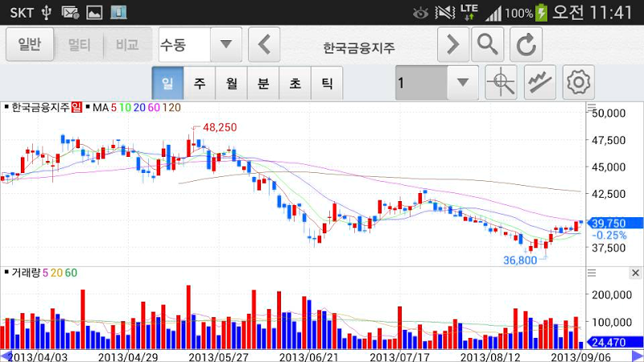Tap the LTE signal status icon
Viewport: 644px width, 362px height.
469,12
